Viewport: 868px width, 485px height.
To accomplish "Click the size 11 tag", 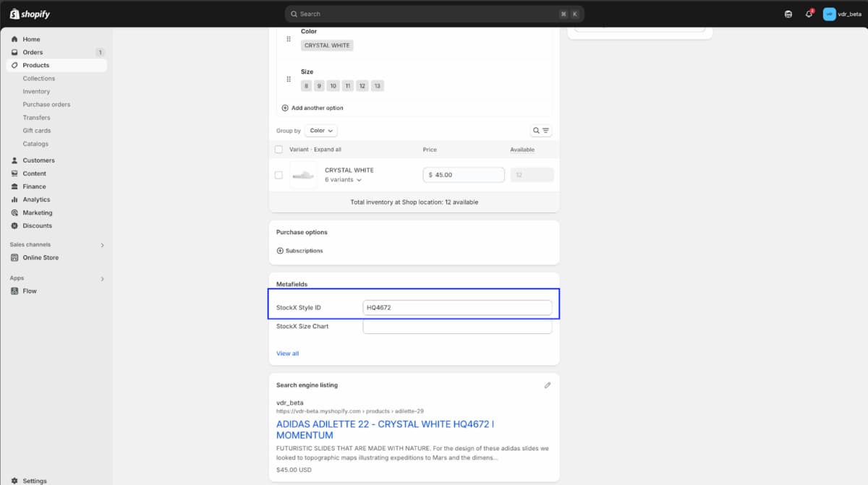I will click(348, 86).
